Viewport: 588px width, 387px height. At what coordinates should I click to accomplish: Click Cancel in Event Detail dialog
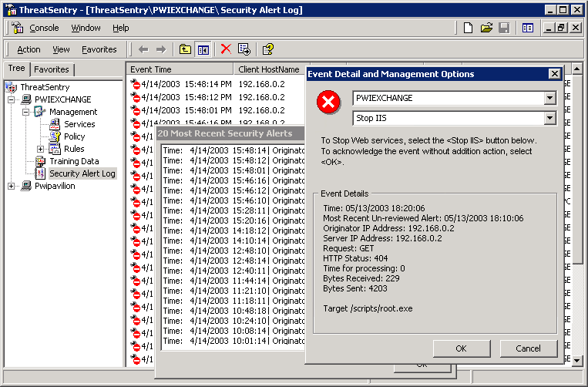(x=529, y=348)
